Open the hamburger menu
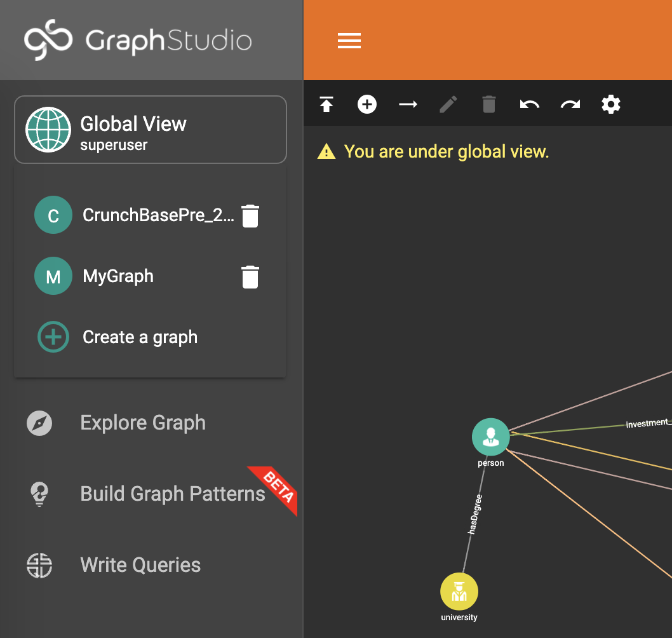This screenshot has height=638, width=672. [x=349, y=41]
